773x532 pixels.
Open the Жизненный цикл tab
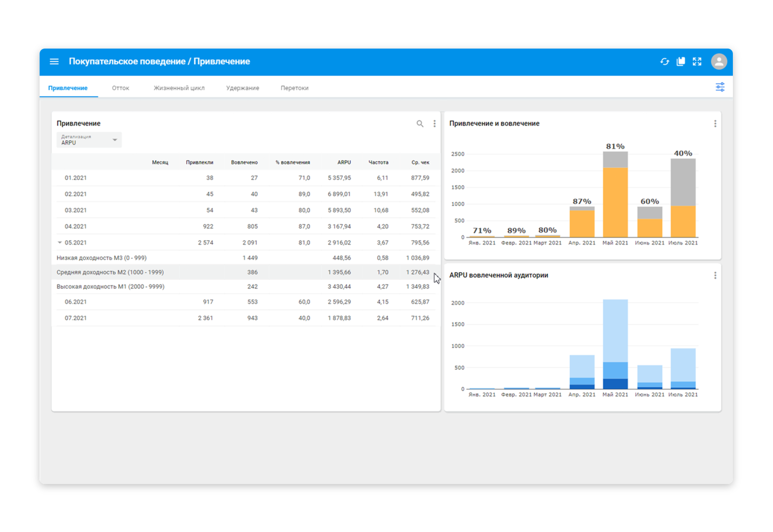click(x=179, y=88)
